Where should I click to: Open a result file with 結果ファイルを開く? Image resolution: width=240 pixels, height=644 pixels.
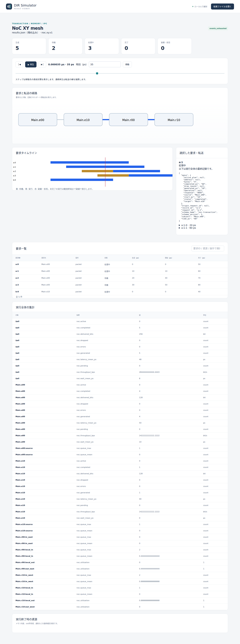tap(222, 7)
